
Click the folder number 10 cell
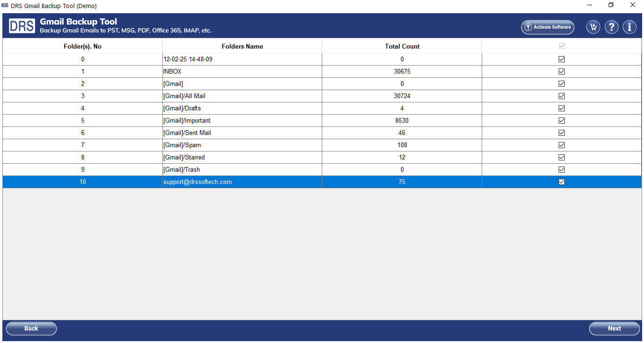pos(83,182)
